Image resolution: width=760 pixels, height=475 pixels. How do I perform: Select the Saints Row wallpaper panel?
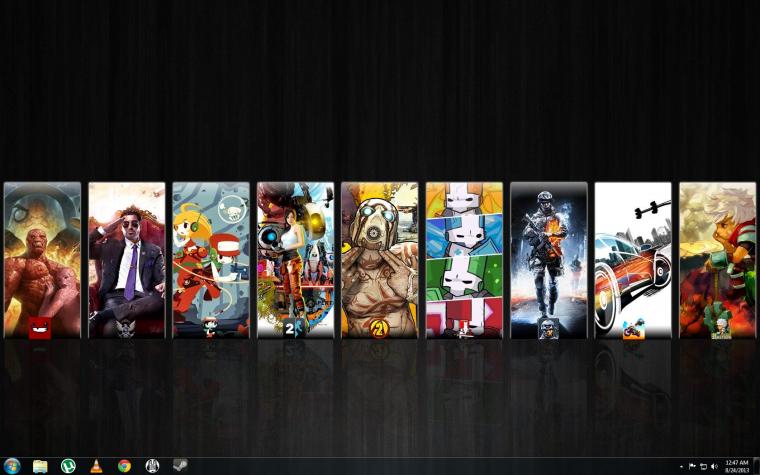(127, 260)
